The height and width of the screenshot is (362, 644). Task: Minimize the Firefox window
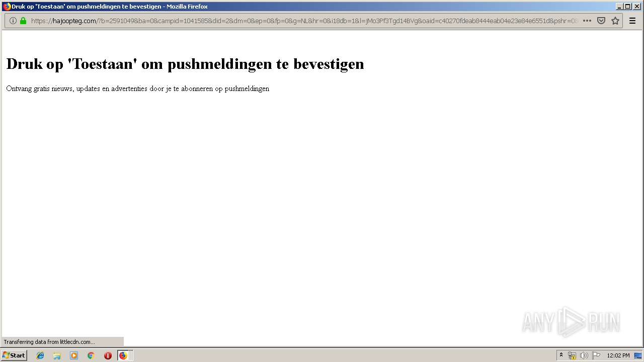tap(619, 7)
